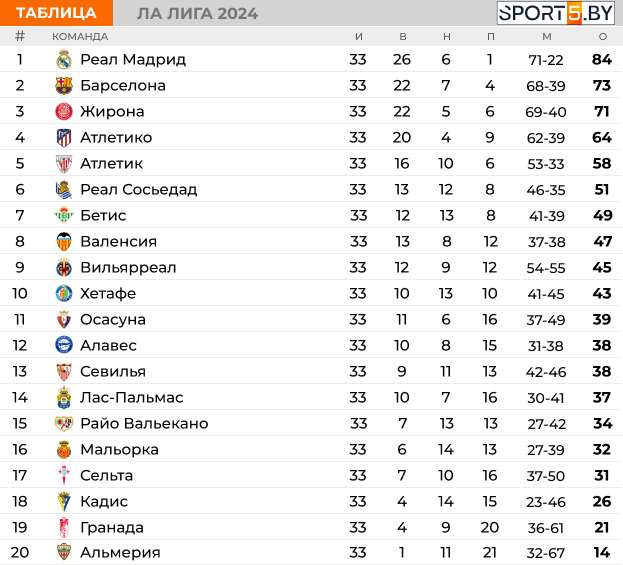Select the Getafe club crest

(64, 294)
